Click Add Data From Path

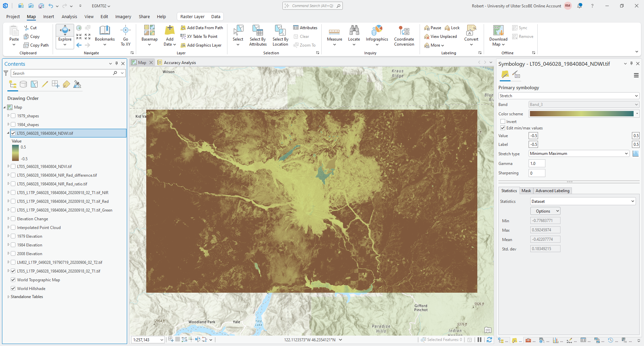pos(202,28)
